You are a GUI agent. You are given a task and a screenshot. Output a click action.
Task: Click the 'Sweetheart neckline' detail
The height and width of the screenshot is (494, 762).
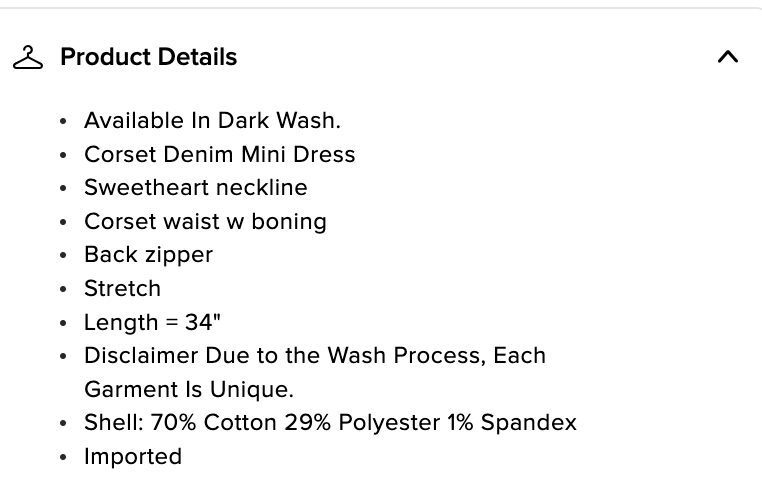pos(195,188)
